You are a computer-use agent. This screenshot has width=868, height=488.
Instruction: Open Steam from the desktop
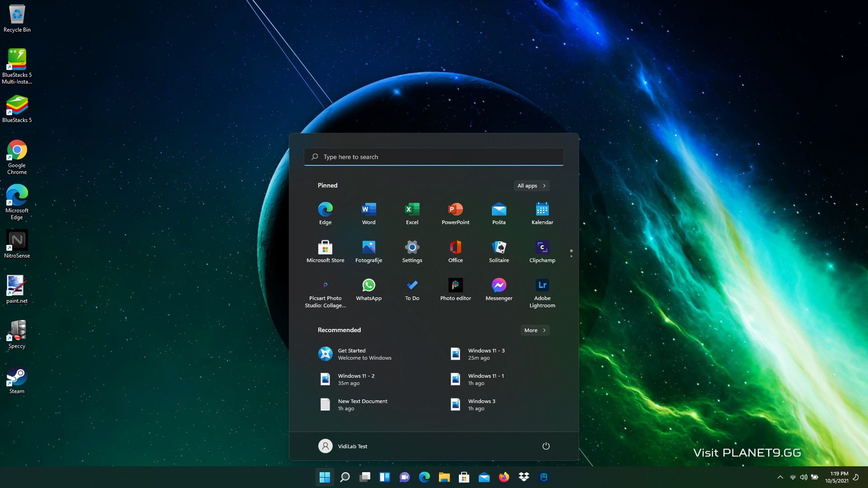pos(17,380)
